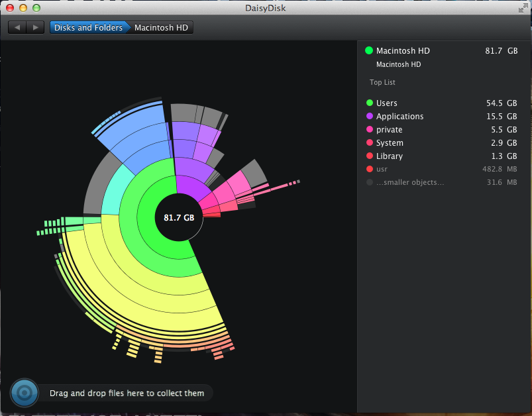Click the dot beside System
Image resolution: width=532 pixels, height=416 pixels.
click(x=370, y=142)
